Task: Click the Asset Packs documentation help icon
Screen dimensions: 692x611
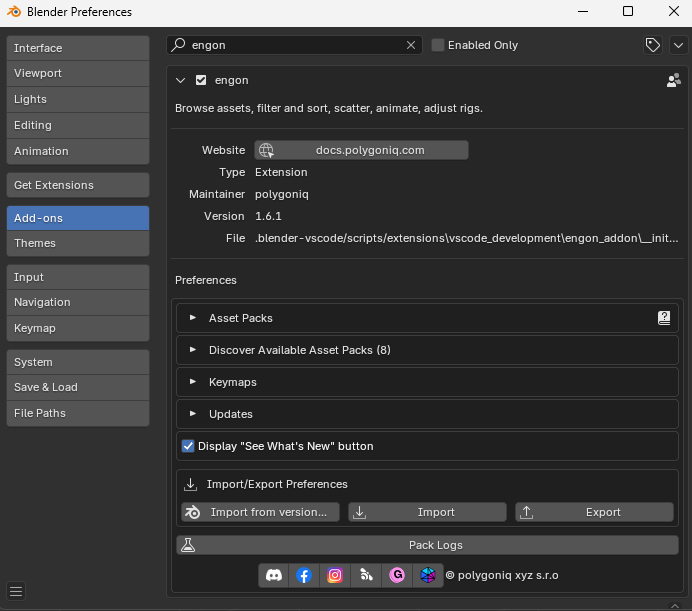Action: point(664,318)
